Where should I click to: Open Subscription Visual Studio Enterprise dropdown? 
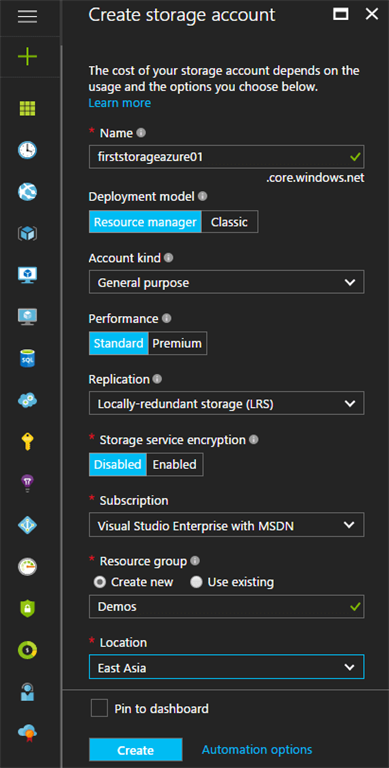click(x=226, y=525)
